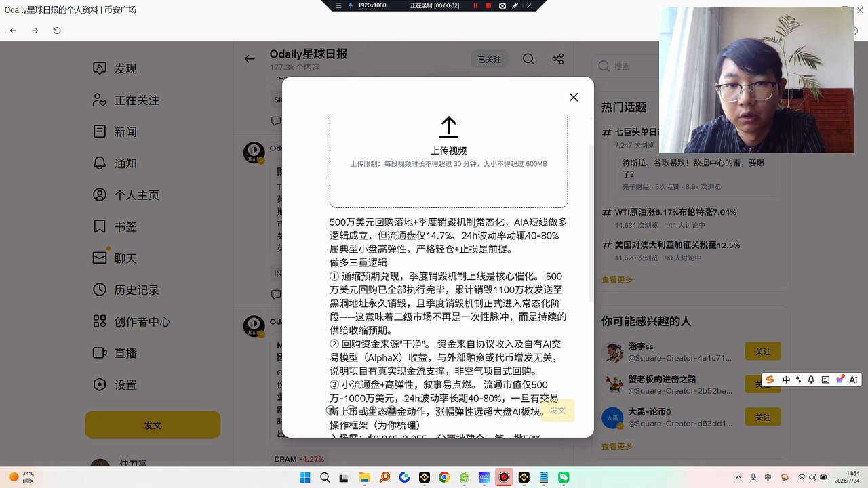Open Google Chrome from the taskbar

click(x=443, y=477)
